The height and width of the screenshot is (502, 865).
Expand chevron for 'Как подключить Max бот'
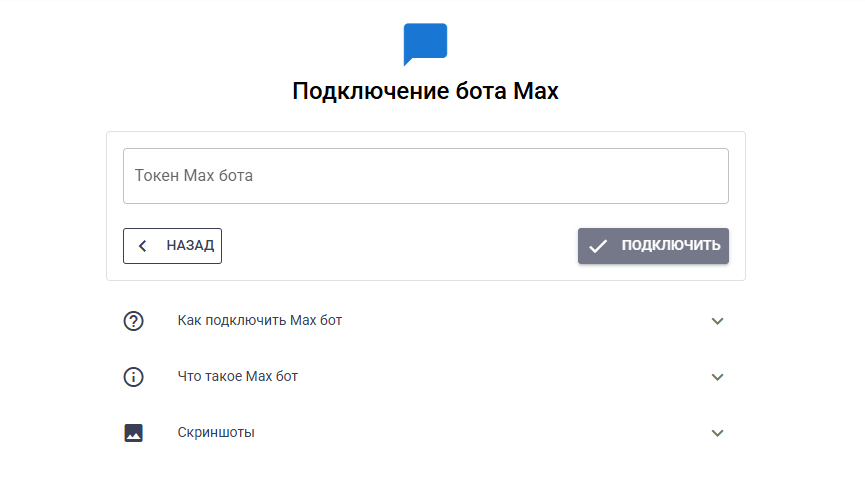pos(717,321)
